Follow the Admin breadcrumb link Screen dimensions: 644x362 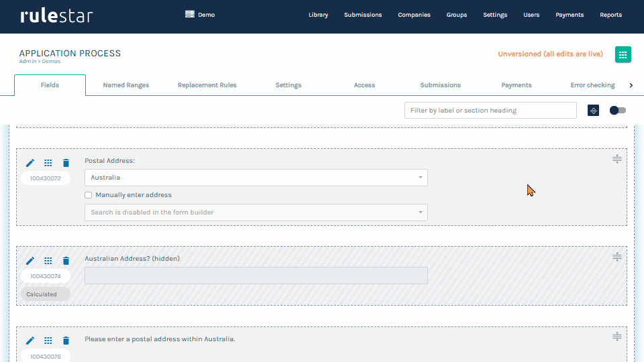pos(28,61)
